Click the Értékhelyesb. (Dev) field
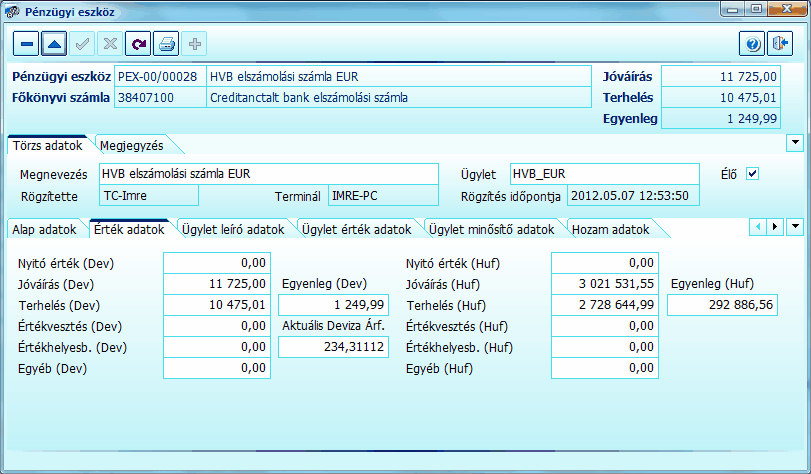The image size is (811, 474). point(217,347)
